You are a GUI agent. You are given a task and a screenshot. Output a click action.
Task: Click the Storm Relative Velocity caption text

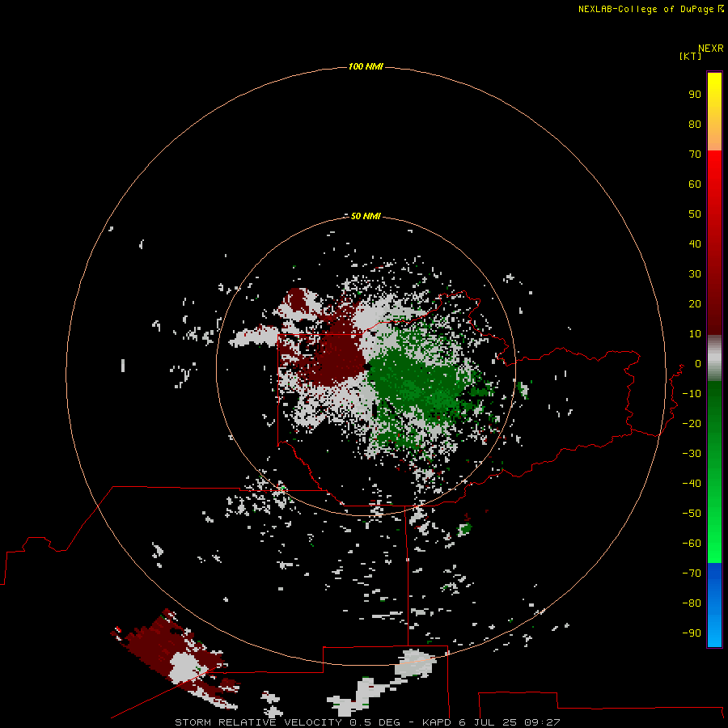367,722
